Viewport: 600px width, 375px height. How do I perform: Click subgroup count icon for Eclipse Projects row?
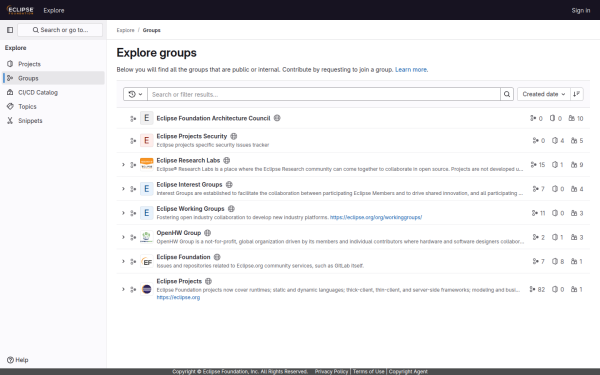(532, 289)
